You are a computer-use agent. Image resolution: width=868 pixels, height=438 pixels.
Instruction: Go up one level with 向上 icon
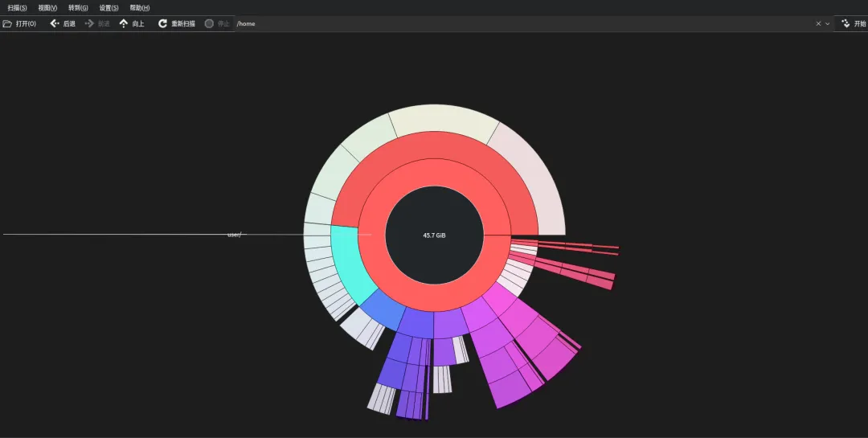[x=124, y=24]
